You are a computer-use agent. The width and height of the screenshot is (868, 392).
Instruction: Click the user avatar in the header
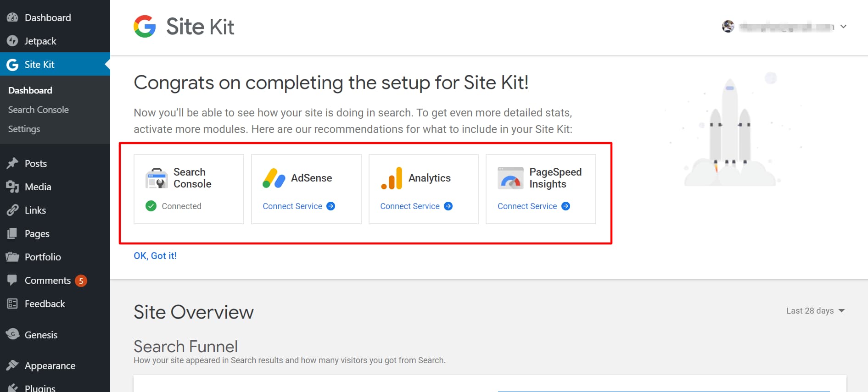click(x=728, y=26)
